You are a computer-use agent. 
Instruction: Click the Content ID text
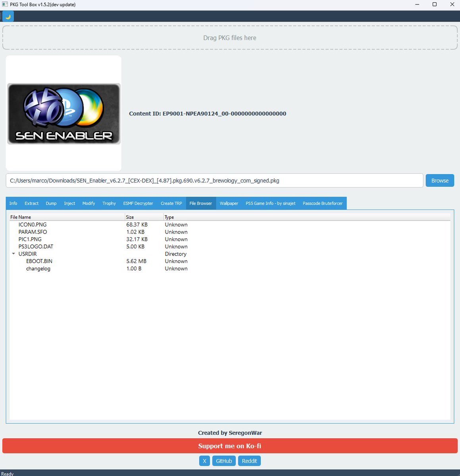tap(208, 113)
